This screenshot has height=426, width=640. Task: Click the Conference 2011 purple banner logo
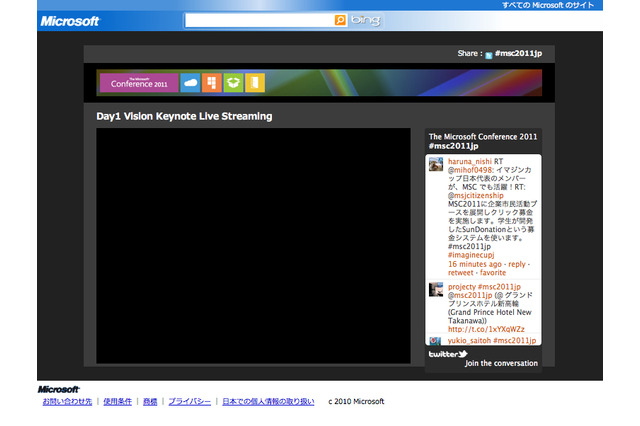138,83
